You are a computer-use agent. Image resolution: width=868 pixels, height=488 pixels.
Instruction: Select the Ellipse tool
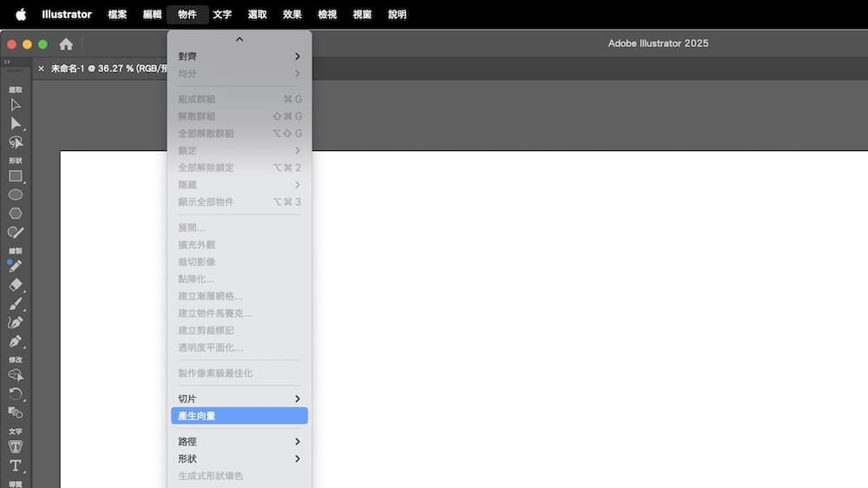16,195
